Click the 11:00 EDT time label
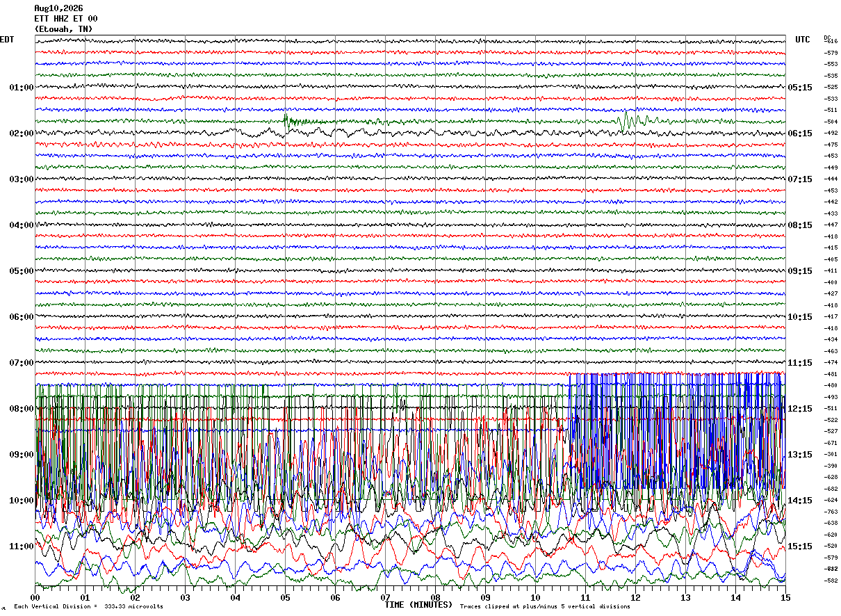This screenshot has height=616, width=841. (x=22, y=546)
